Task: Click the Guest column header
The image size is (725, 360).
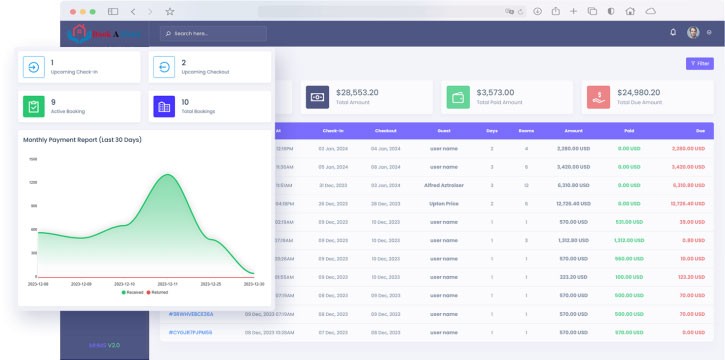Action: point(444,131)
